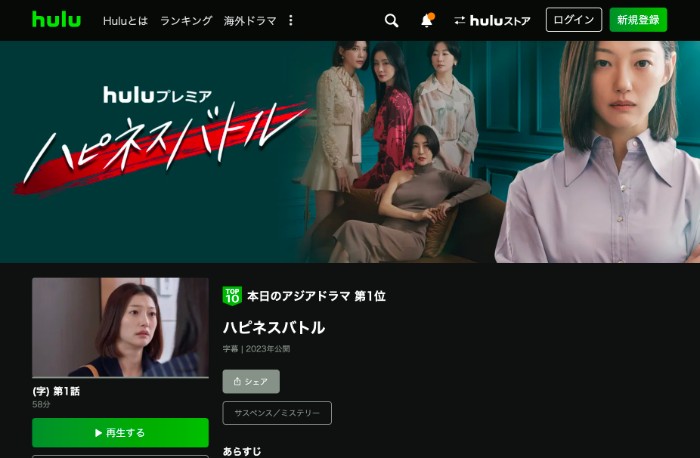Open the ランキング menu item
Image resolution: width=700 pixels, height=458 pixels.
(186, 21)
